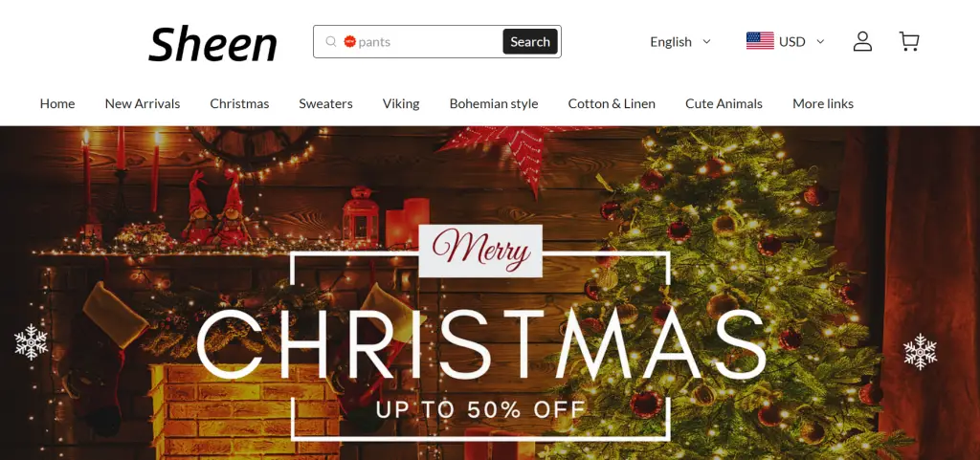
Task: Open the Viking category link
Action: [x=401, y=103]
